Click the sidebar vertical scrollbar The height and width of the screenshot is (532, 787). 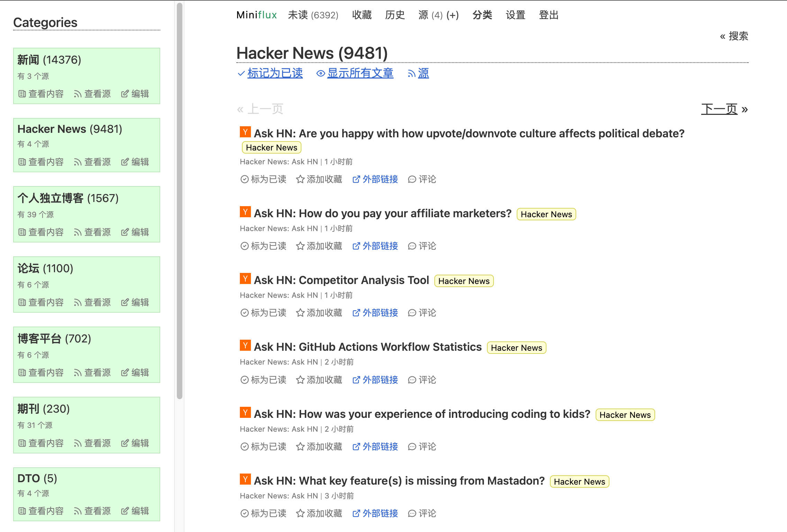pyautogui.click(x=179, y=201)
